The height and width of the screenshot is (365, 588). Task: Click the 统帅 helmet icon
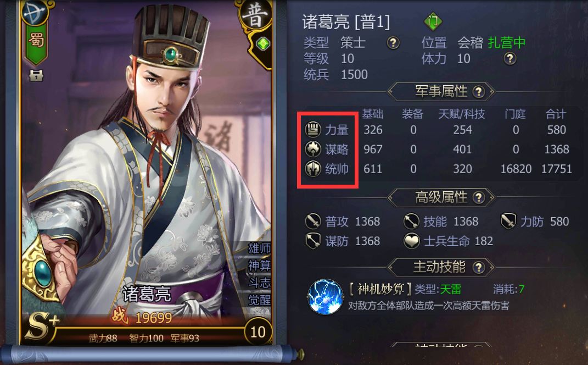(x=312, y=169)
